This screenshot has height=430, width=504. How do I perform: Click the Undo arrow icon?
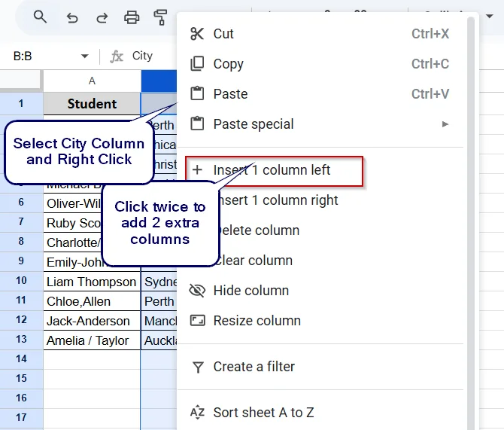[x=72, y=18]
